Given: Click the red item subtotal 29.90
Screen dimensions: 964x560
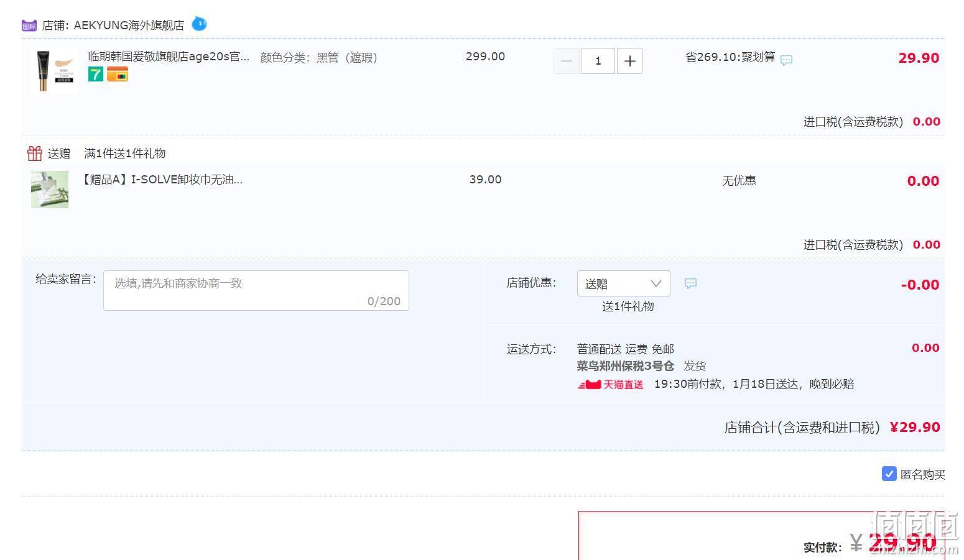Looking at the screenshot, I should coord(919,58).
